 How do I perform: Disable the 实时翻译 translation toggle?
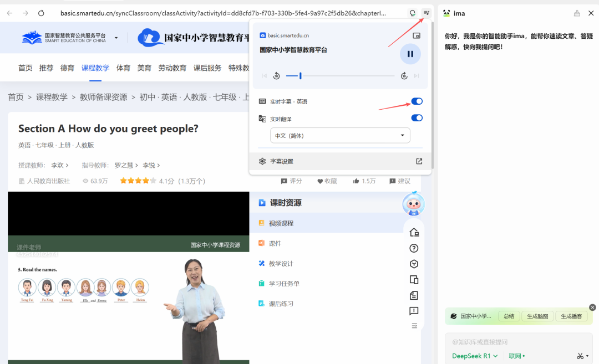pos(417,117)
